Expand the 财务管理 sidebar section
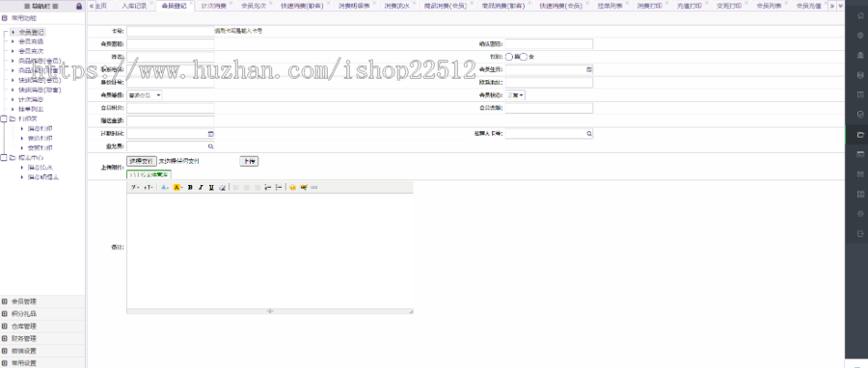868x368 pixels. [x=42, y=338]
